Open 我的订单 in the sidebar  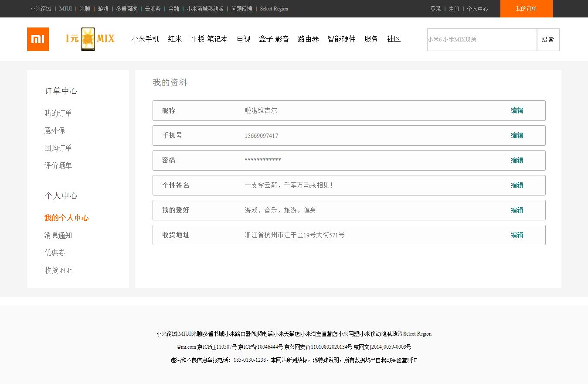pos(58,113)
